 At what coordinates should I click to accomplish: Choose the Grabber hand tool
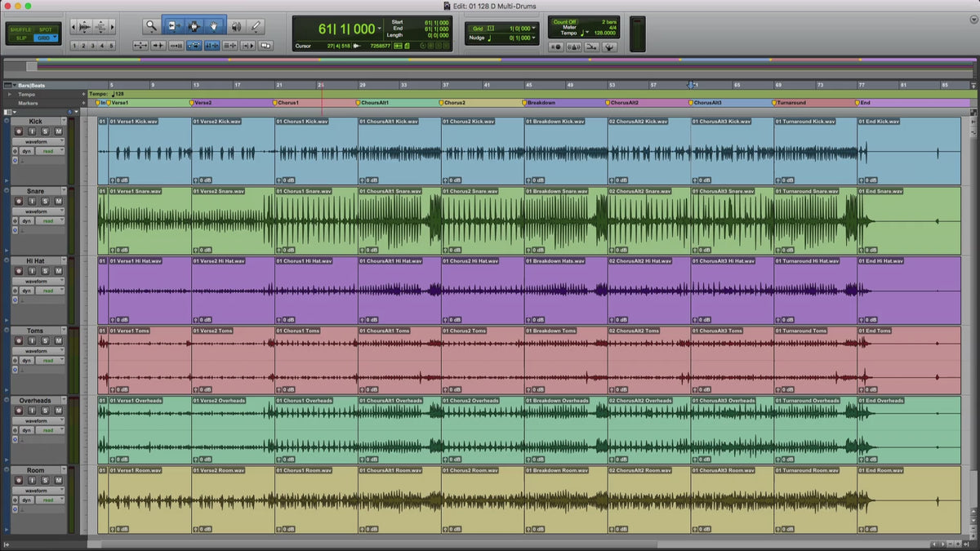tap(215, 26)
